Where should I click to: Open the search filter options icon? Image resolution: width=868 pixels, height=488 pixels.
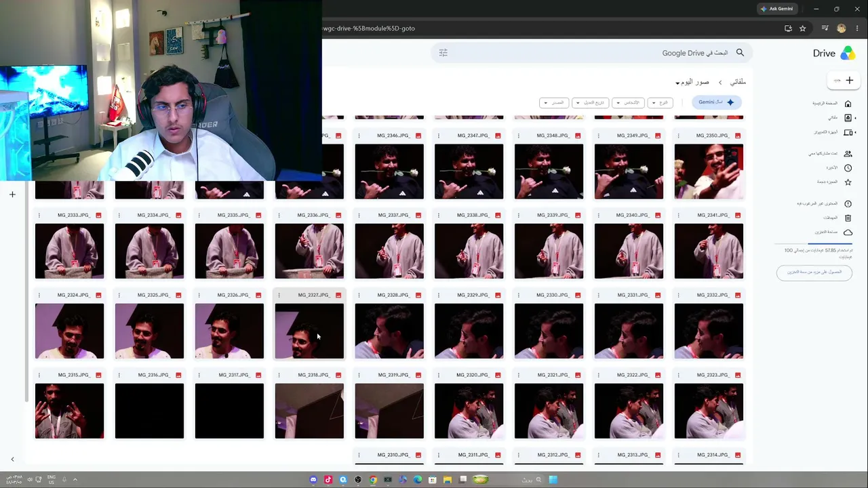tap(443, 53)
